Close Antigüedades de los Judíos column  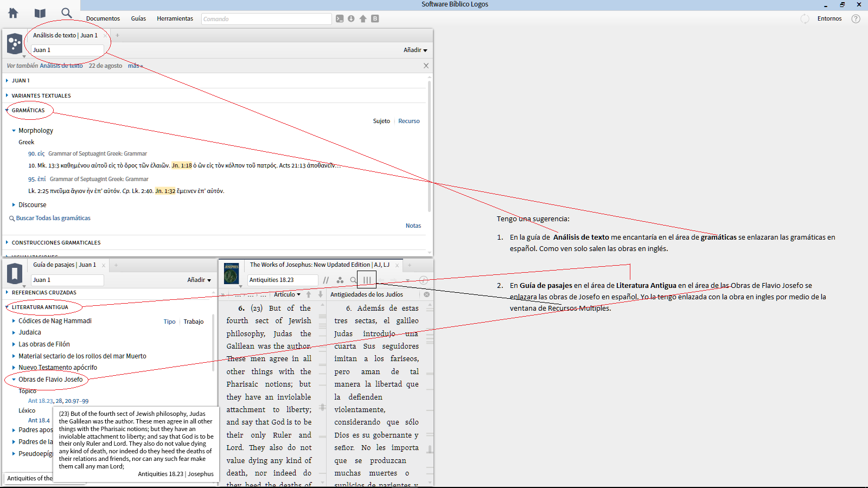[426, 294]
